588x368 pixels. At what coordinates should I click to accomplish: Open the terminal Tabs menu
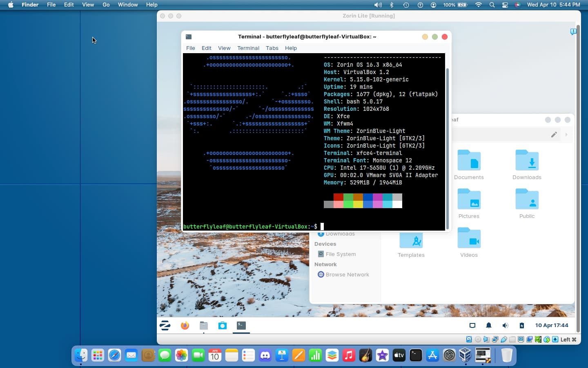coord(272,48)
